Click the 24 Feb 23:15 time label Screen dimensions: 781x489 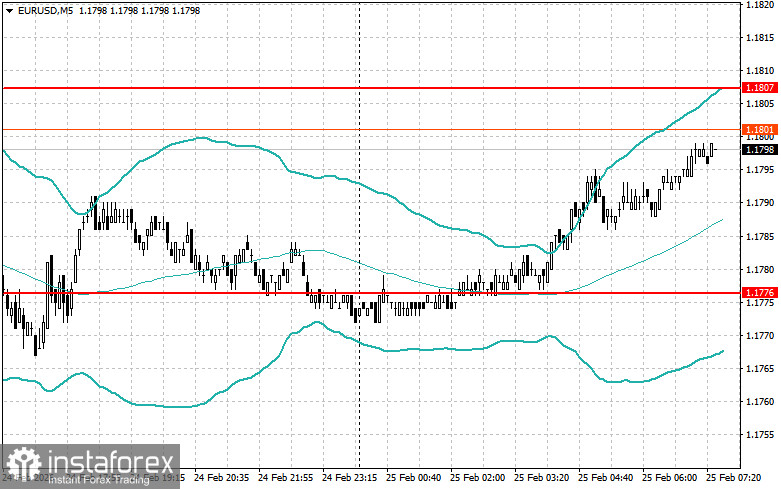(x=349, y=478)
